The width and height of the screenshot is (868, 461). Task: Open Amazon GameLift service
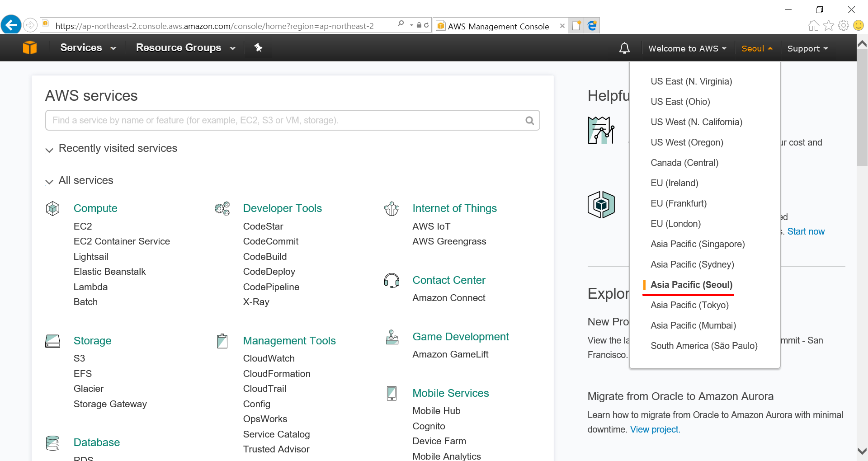click(x=450, y=354)
